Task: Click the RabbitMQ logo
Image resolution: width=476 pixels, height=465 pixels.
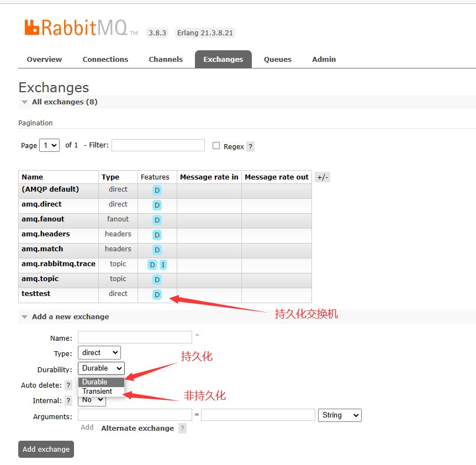Action: [x=81, y=28]
